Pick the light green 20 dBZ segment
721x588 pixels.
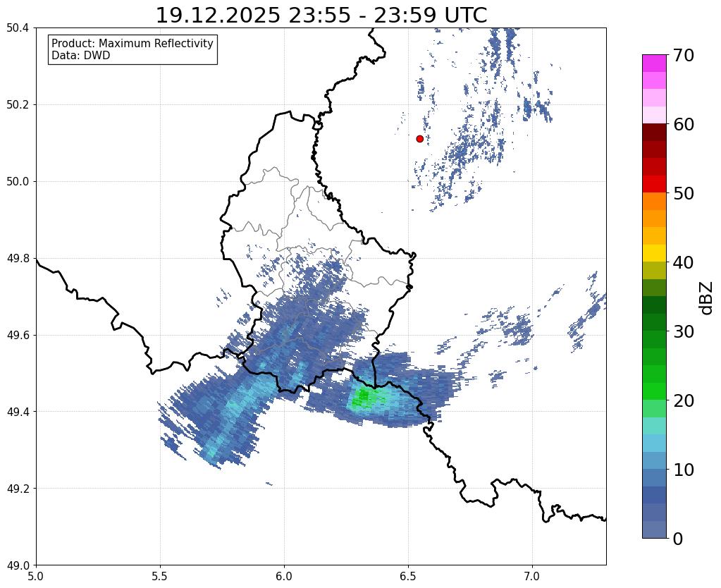(x=654, y=408)
